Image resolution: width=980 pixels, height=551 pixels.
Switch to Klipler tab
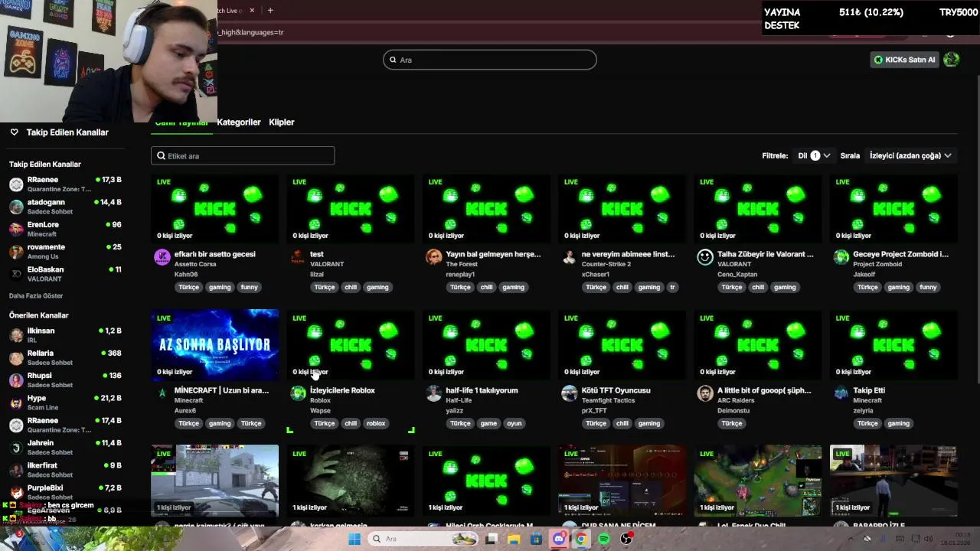[282, 122]
